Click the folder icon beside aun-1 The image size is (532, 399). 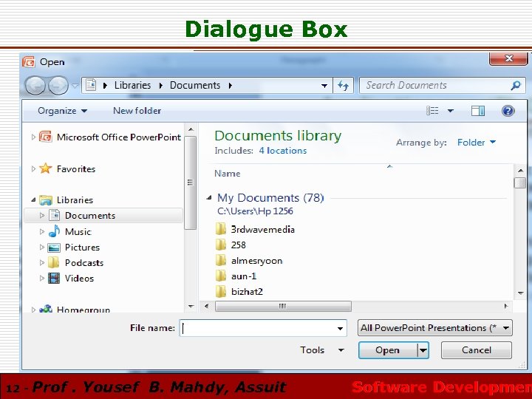220,276
